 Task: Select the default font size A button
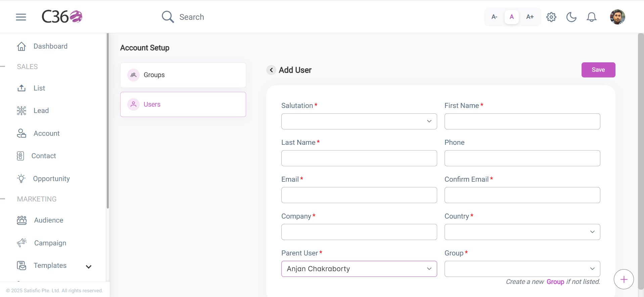coord(512,17)
